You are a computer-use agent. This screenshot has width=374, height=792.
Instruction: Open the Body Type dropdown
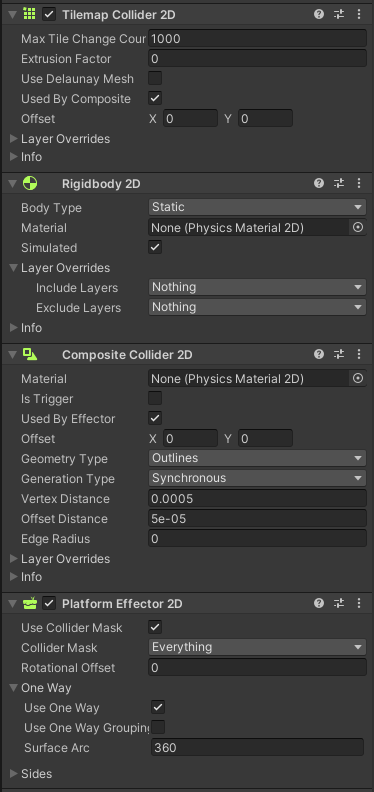click(x=257, y=207)
